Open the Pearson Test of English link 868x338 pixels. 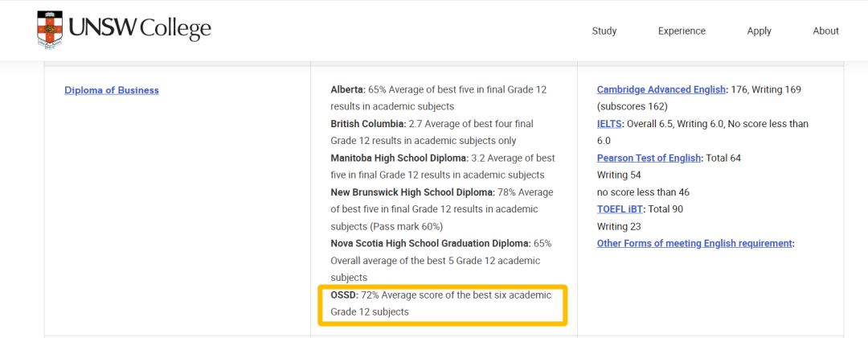(649, 158)
